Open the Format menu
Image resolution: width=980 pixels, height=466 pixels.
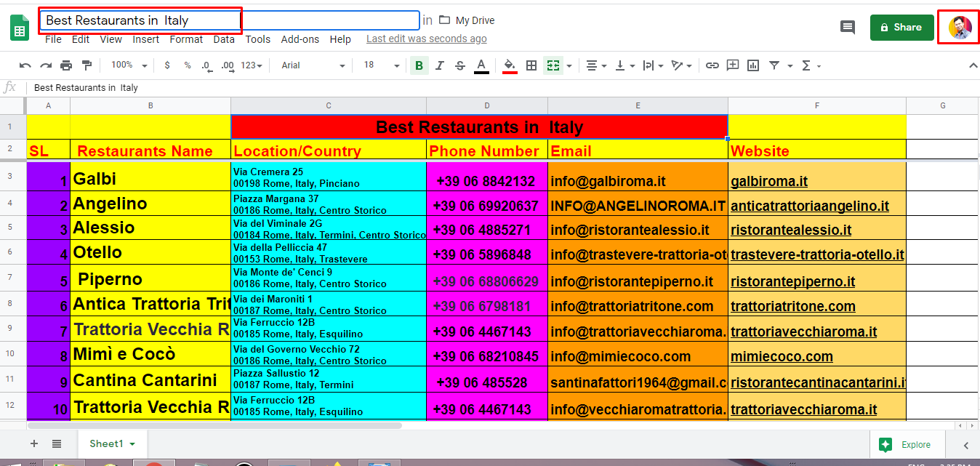pos(186,39)
